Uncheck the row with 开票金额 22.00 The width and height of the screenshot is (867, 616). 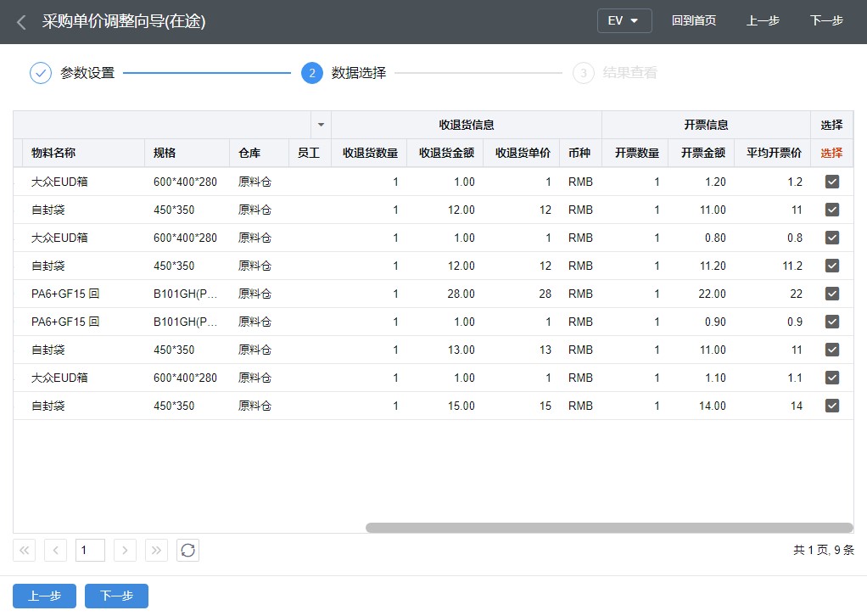832,294
